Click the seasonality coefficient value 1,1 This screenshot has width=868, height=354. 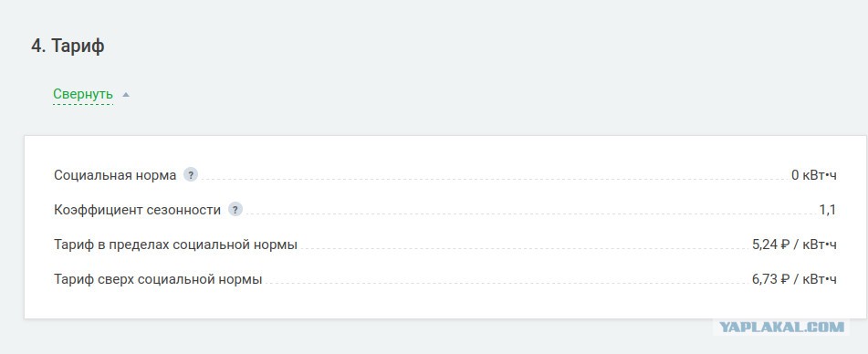click(828, 210)
